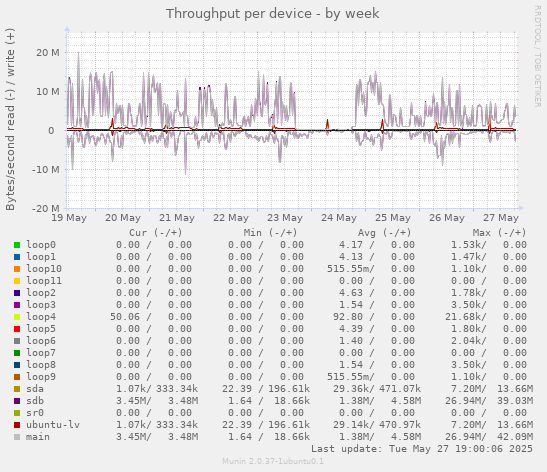Click the loop0 green legend swatch
This screenshot has height=472, width=547.
click(x=17, y=245)
